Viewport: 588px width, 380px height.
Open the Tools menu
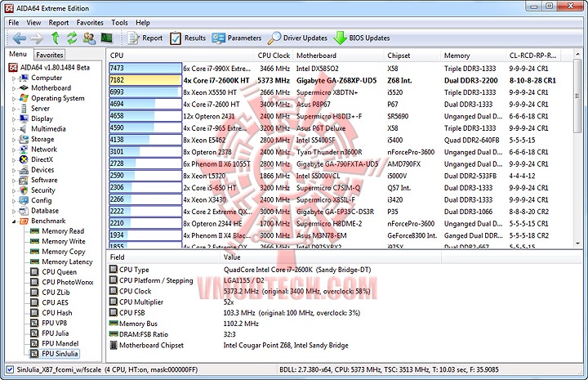[119, 23]
